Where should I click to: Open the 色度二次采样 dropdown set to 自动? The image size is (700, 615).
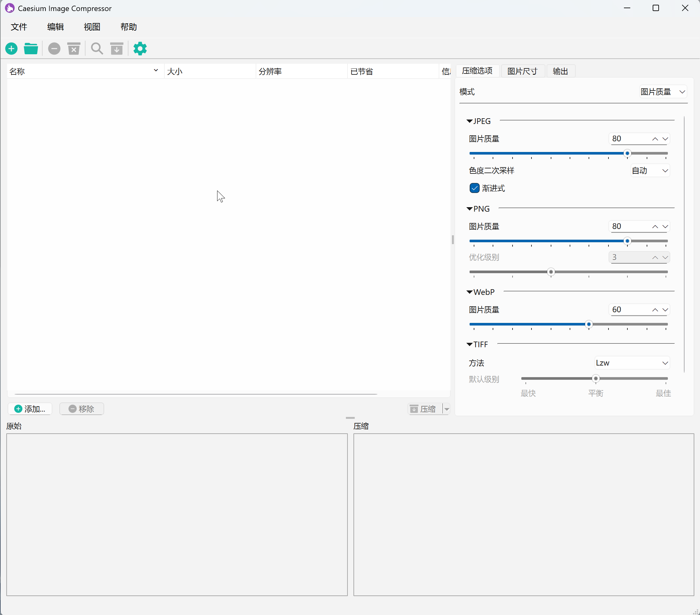pyautogui.click(x=650, y=170)
